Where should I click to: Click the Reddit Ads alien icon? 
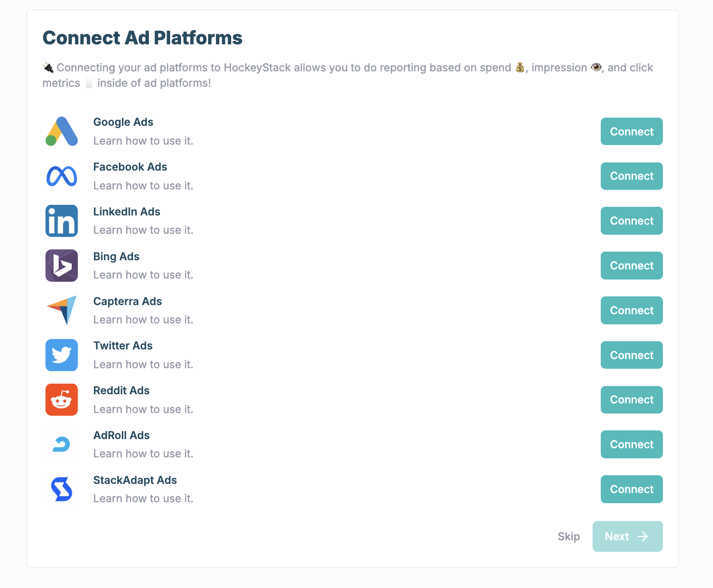[x=62, y=400]
